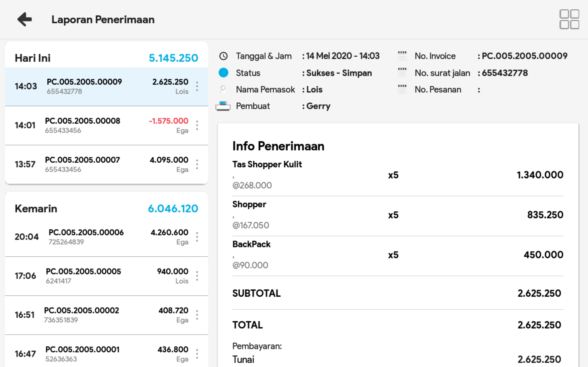Open three-dot menu for PC.005.2005.00001
The image size is (588, 367).
197,354
